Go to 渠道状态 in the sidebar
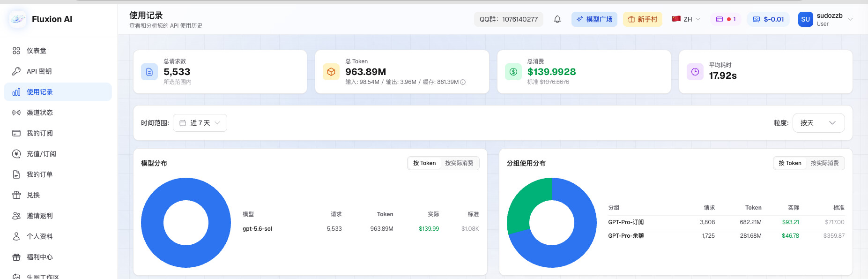Screen dimensions: 868x279 [58, 113]
